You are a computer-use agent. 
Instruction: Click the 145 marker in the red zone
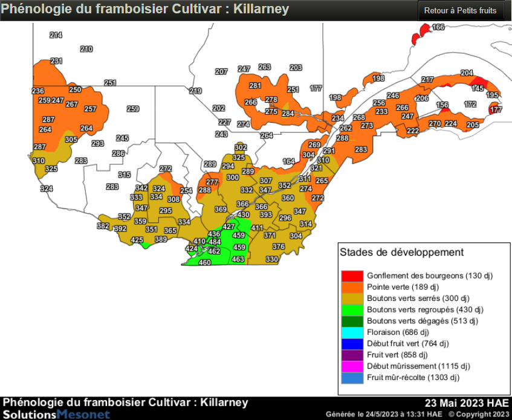coord(478,88)
